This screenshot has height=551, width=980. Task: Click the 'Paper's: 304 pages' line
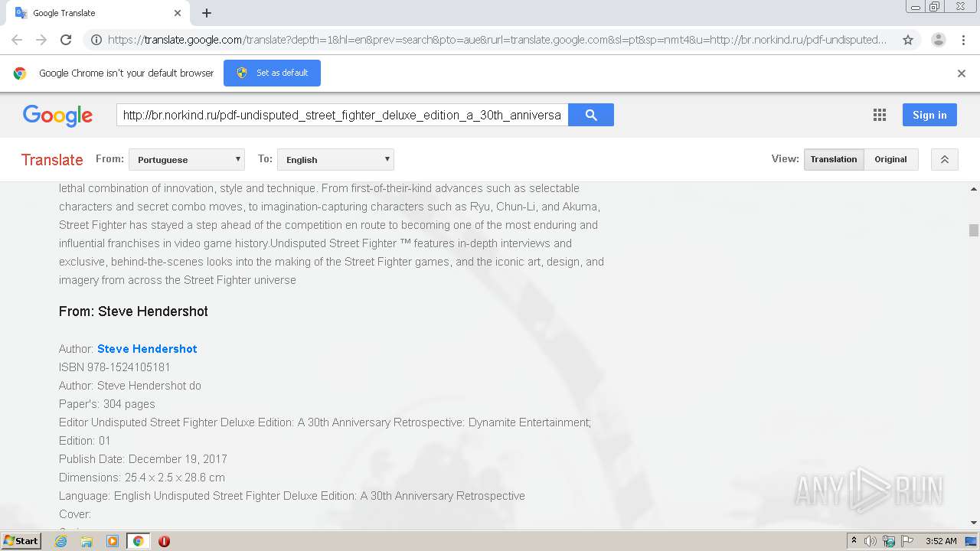[107, 404]
